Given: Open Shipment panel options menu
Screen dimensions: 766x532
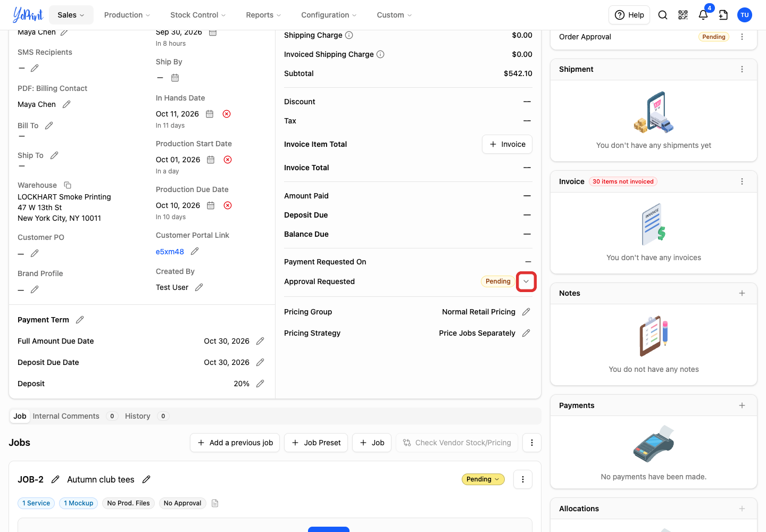Looking at the screenshot, I should click(742, 69).
